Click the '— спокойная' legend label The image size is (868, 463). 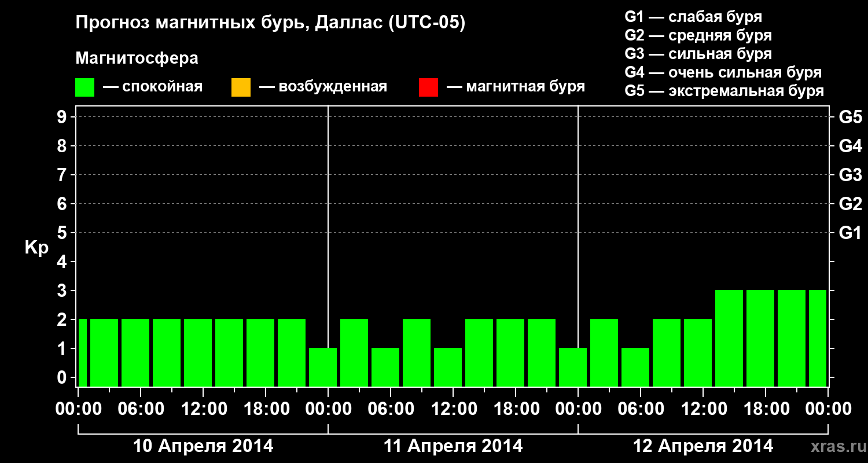pos(153,87)
